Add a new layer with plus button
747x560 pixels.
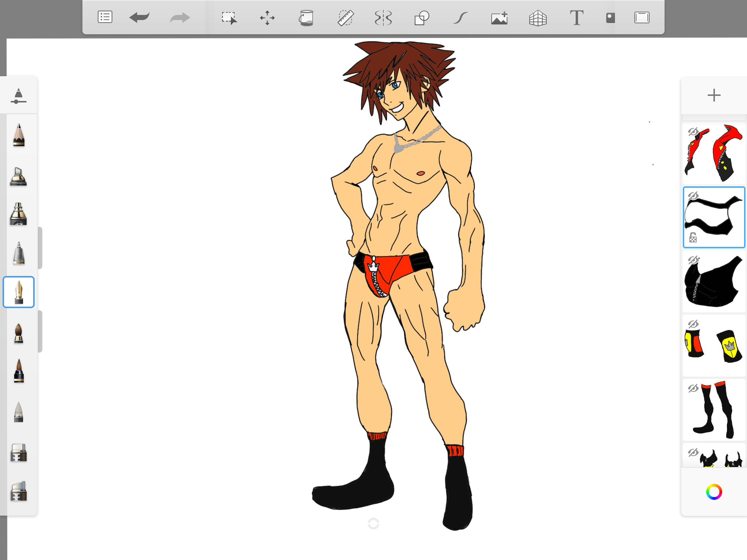pos(714,96)
